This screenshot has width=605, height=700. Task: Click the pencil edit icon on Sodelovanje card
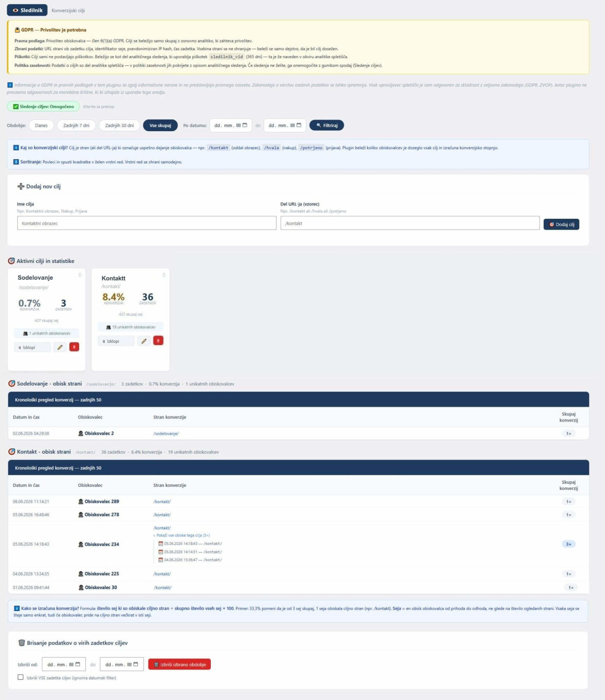[60, 347]
